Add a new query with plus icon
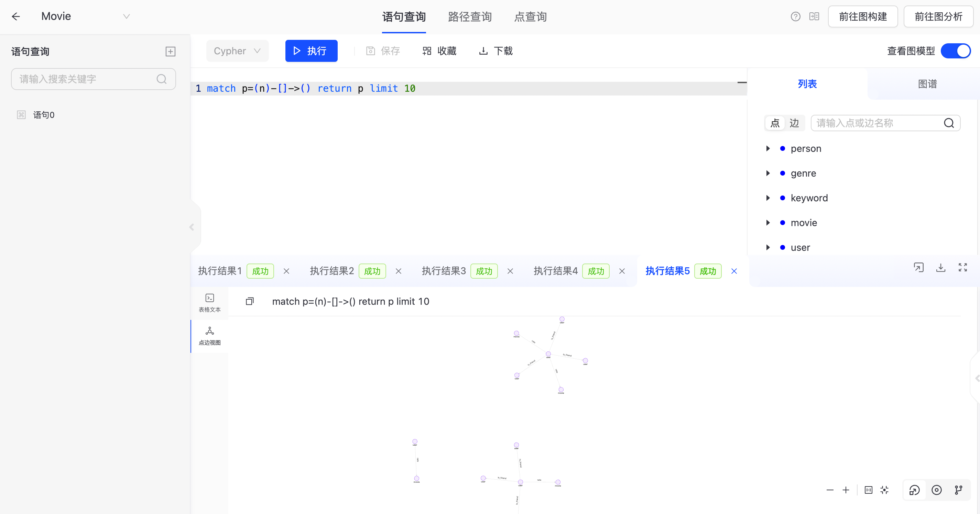The height and width of the screenshot is (514, 980). point(171,51)
